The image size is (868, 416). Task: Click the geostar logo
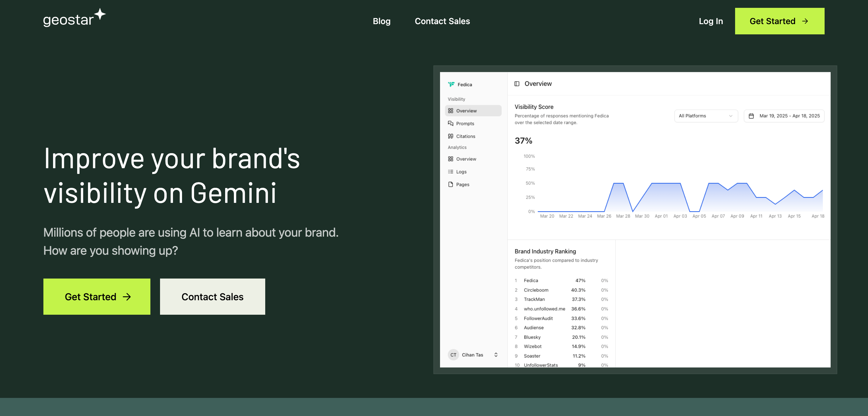[x=74, y=18]
